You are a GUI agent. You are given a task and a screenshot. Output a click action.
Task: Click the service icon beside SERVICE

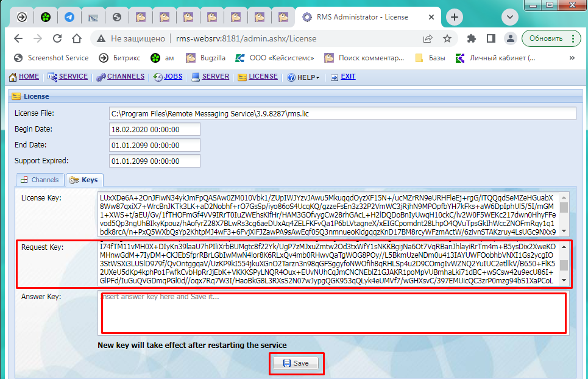(x=52, y=77)
